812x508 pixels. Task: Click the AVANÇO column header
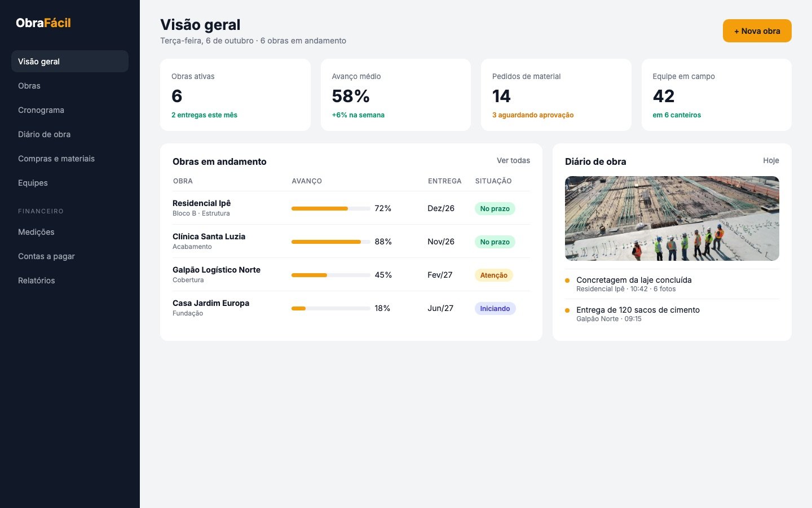click(x=307, y=181)
